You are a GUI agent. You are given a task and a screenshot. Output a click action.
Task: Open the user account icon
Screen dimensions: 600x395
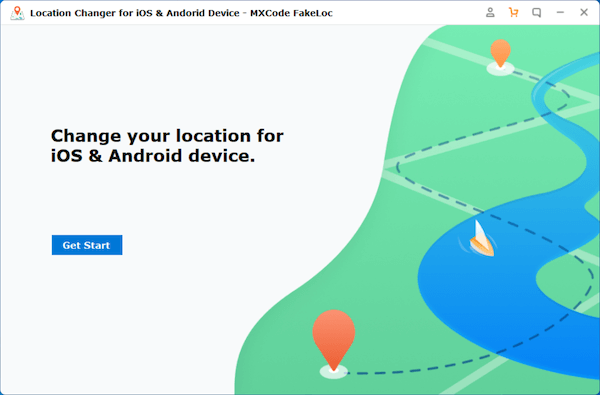[490, 13]
